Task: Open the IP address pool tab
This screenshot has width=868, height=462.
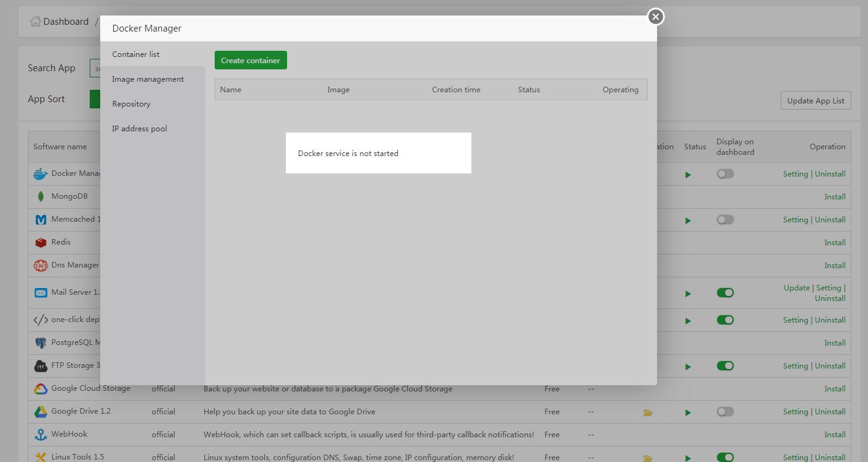Action: 139,128
